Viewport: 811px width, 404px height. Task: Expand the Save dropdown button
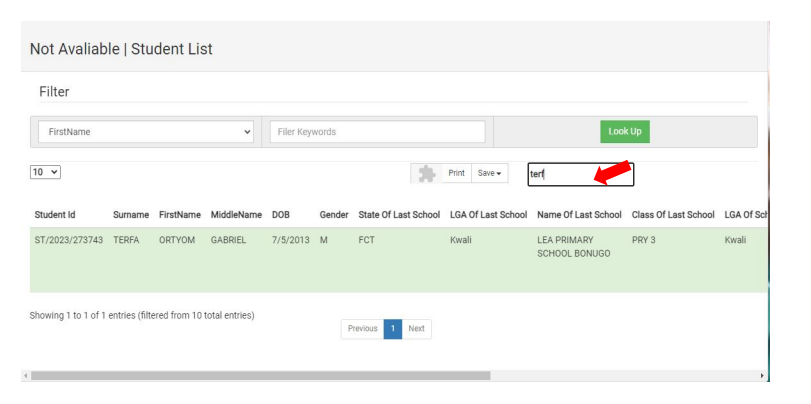(489, 173)
